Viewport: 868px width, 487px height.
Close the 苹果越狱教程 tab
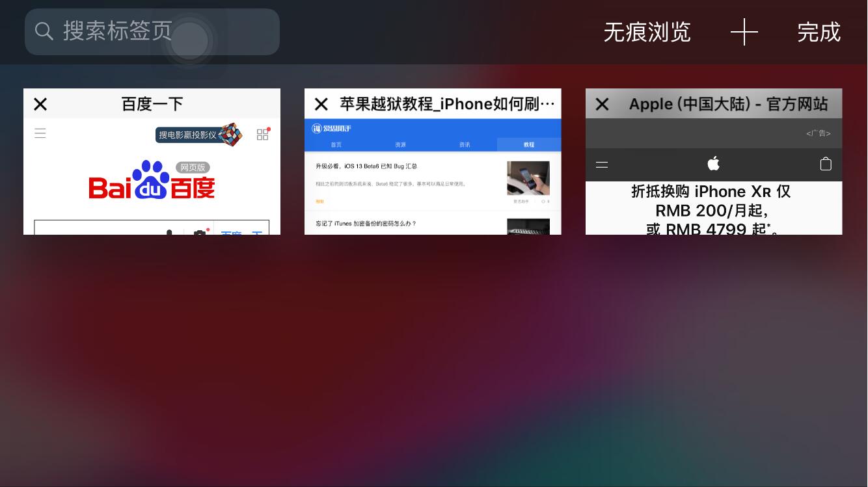coord(321,104)
